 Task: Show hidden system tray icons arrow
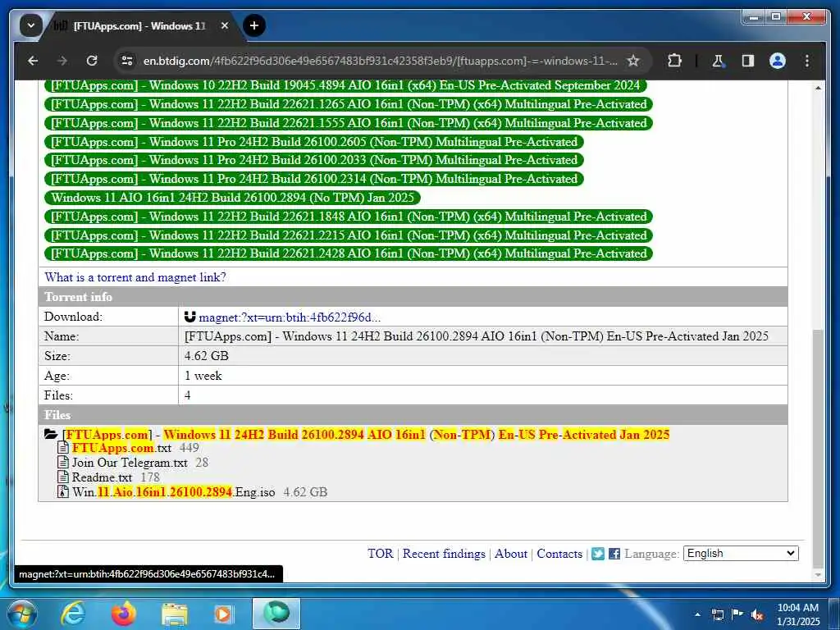click(697, 614)
